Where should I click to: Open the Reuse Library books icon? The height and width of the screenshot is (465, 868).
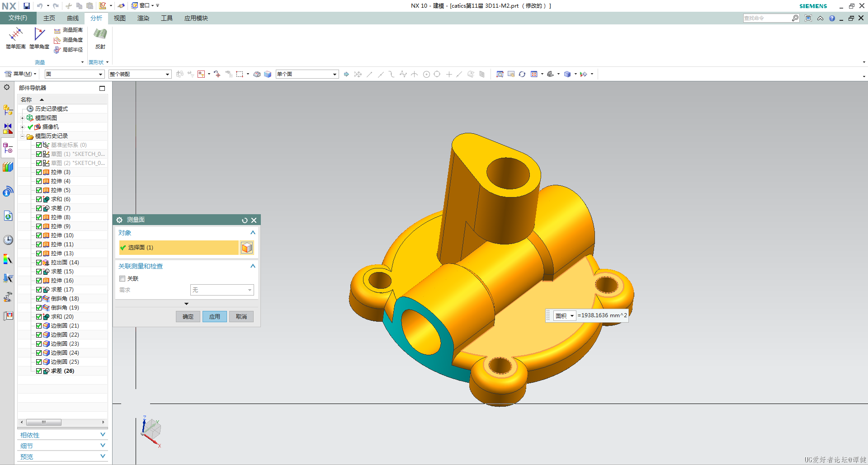pos(8,167)
